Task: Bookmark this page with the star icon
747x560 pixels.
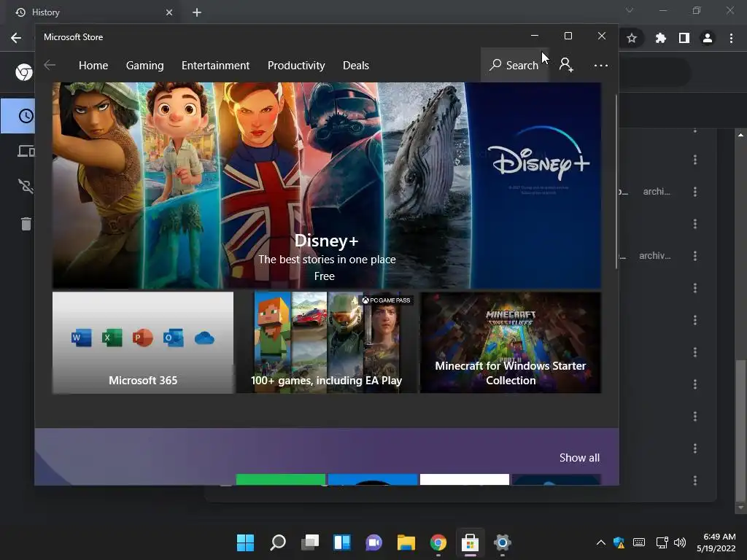Action: coord(632,38)
